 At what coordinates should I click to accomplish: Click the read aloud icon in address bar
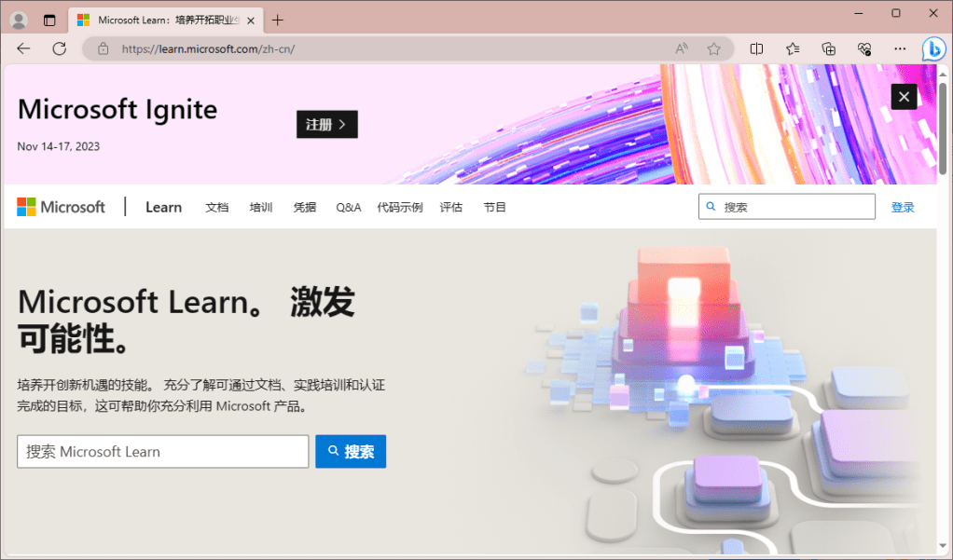coord(682,48)
